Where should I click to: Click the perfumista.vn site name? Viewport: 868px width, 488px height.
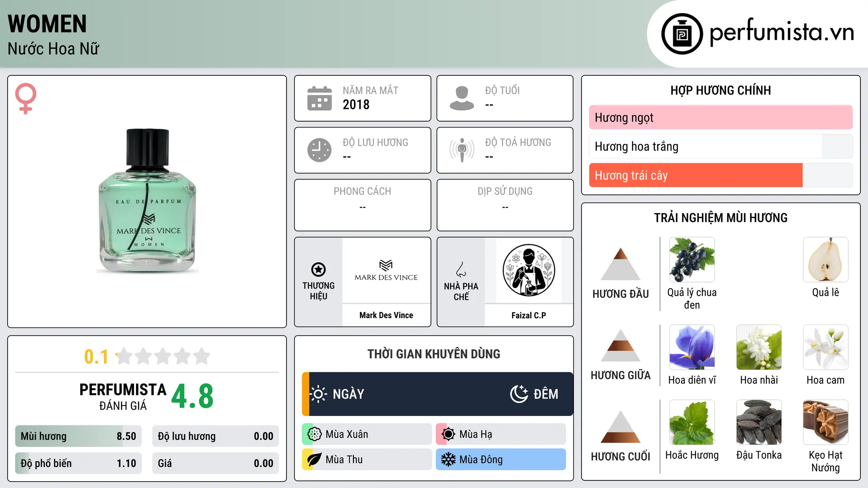(782, 33)
